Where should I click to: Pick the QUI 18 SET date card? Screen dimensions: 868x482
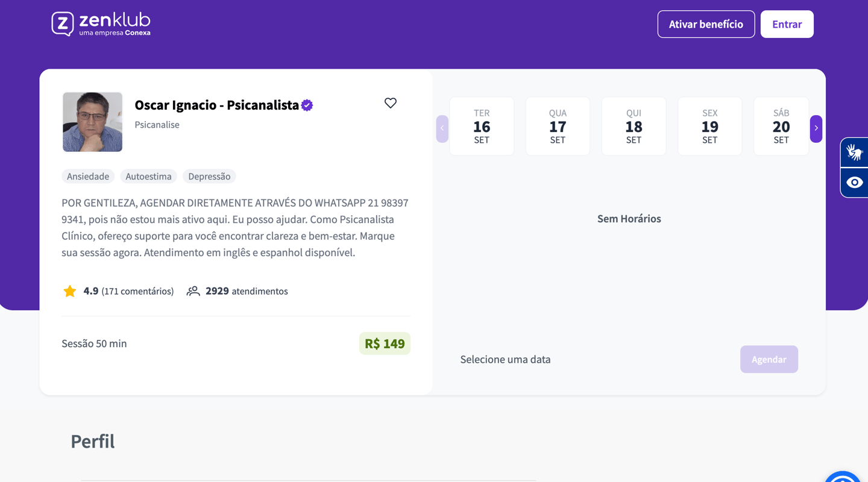click(x=634, y=127)
